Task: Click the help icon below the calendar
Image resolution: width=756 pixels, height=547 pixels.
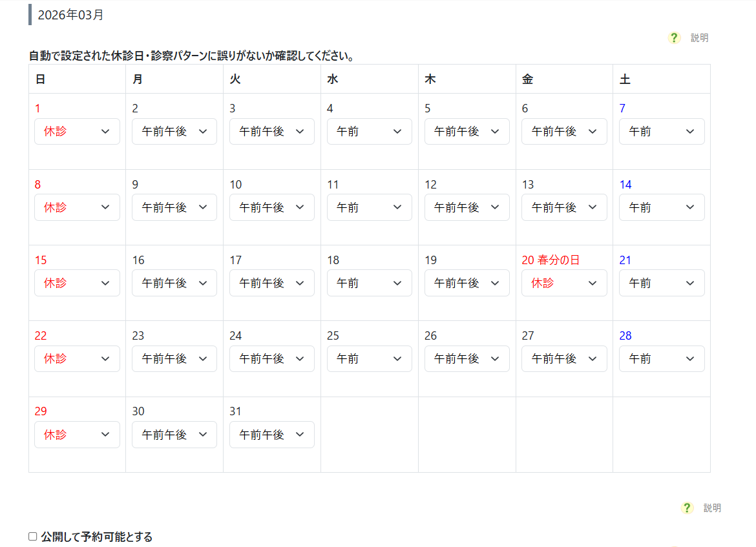Action: [687, 508]
